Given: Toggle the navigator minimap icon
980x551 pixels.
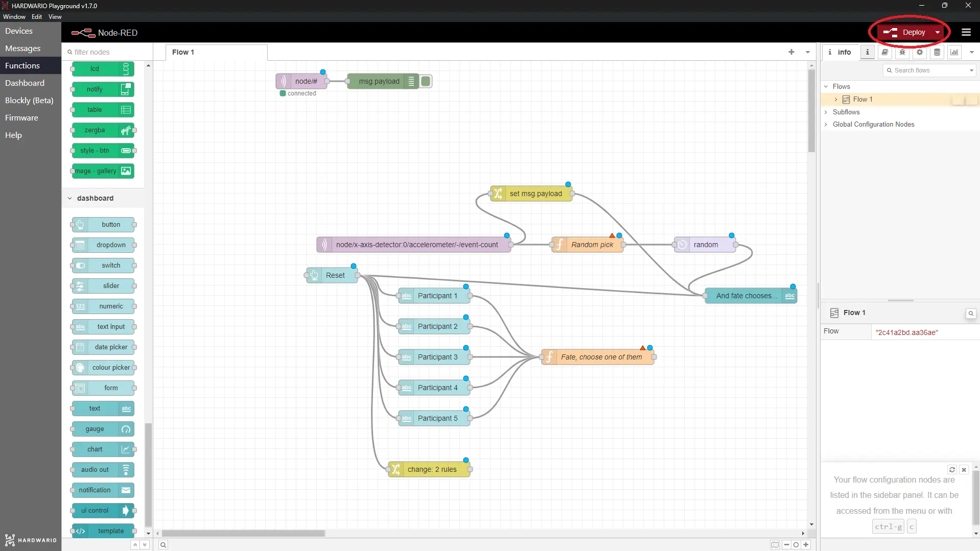Looking at the screenshot, I should tap(775, 545).
